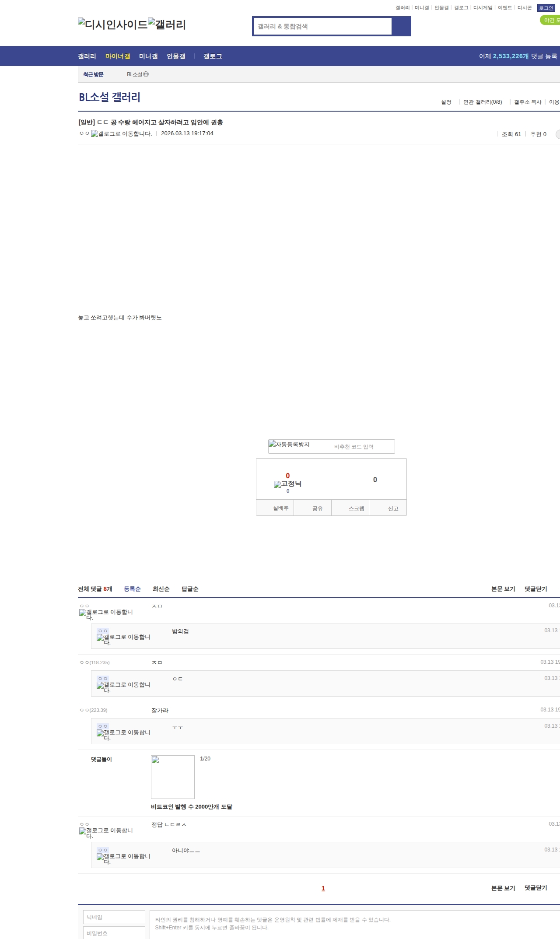
Task: Click commenter name ㅇㅇ(118.235)
Action: point(94,662)
